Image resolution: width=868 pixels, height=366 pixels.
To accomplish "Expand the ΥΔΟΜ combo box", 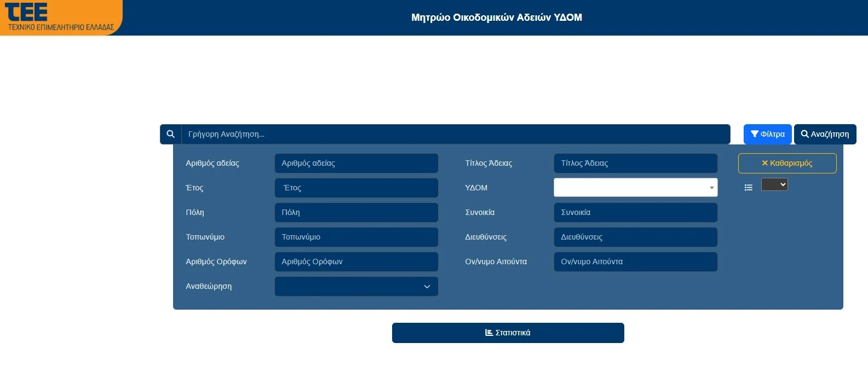I will [635, 188].
